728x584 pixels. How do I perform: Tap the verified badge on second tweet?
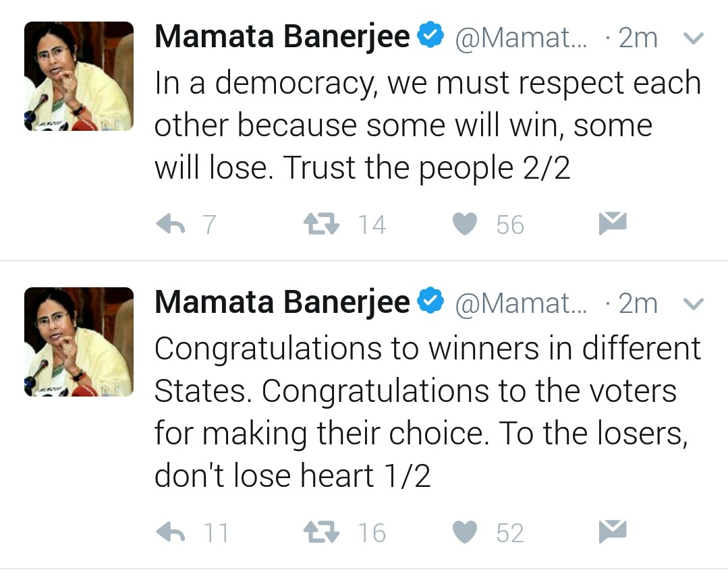[x=430, y=303]
